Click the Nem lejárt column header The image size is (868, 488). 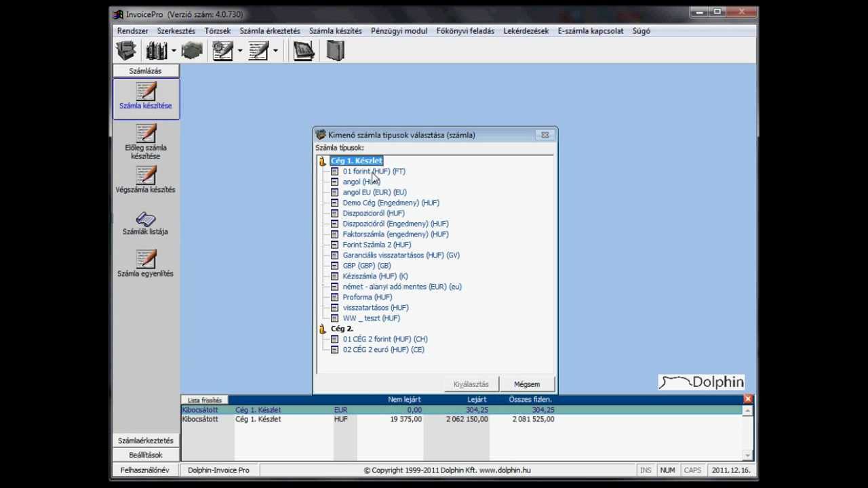pos(405,400)
